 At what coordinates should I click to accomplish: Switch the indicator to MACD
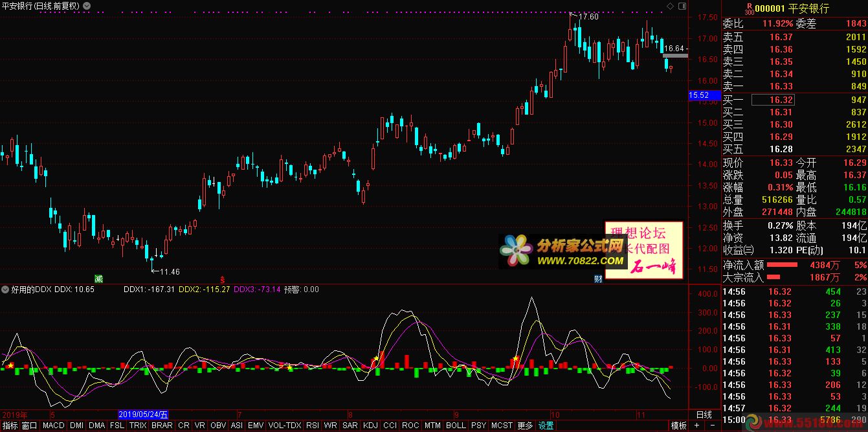pyautogui.click(x=54, y=426)
